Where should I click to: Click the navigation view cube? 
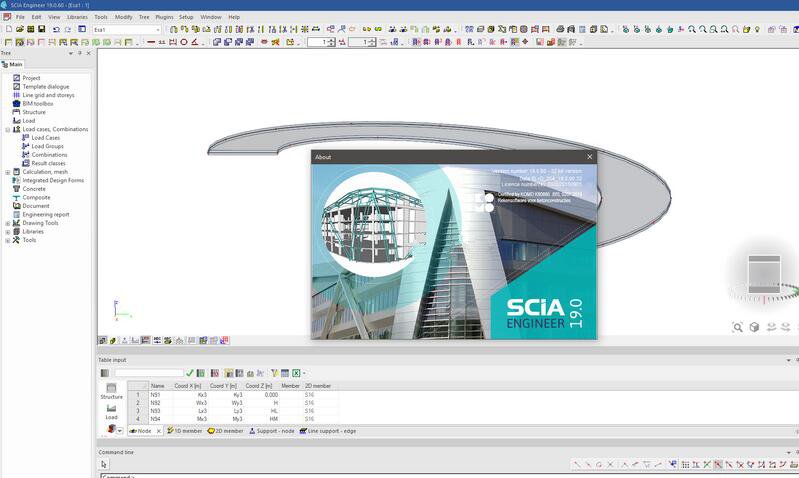click(x=764, y=274)
